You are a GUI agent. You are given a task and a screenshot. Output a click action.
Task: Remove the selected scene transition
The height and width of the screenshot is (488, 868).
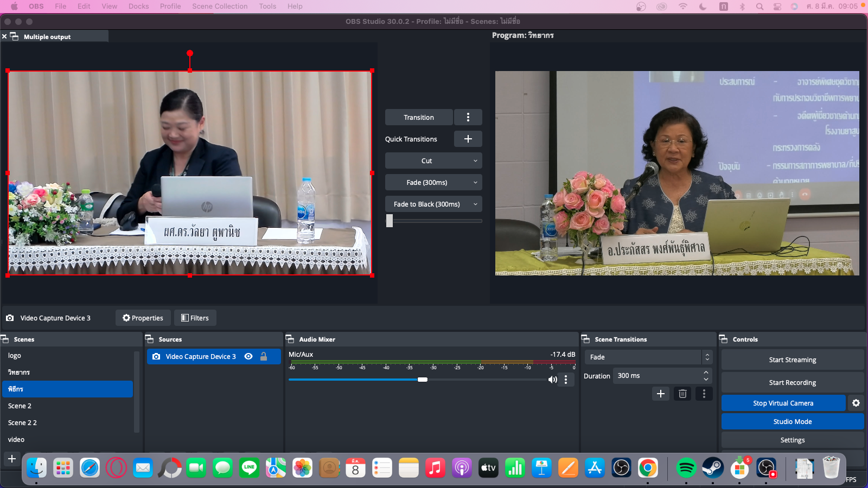pyautogui.click(x=682, y=394)
